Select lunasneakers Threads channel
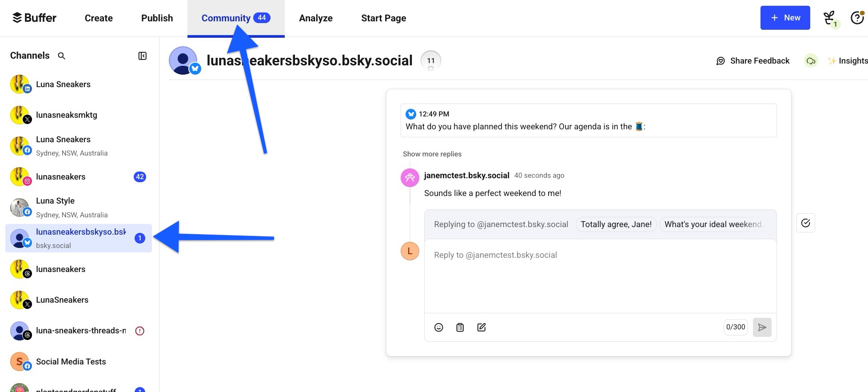Image resolution: width=868 pixels, height=392 pixels. click(79, 269)
